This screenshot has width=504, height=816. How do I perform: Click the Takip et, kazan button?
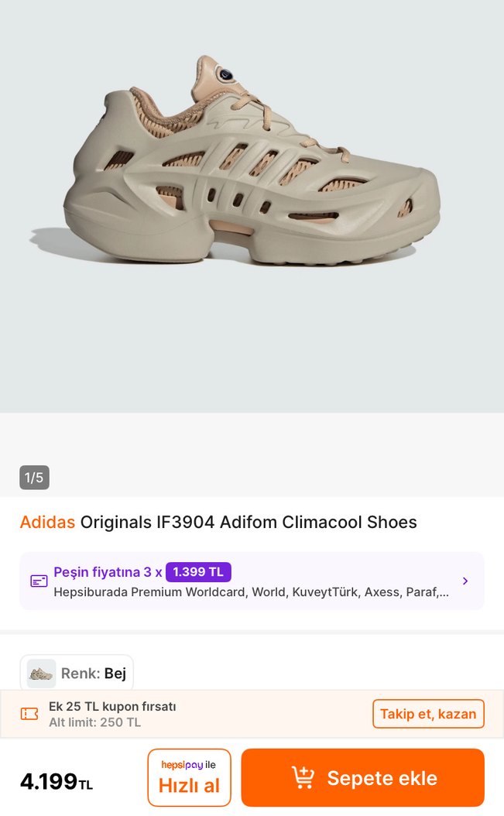click(x=428, y=713)
